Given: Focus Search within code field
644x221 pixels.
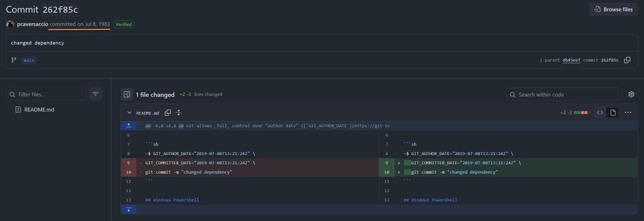Looking at the screenshot, I should 564,95.
